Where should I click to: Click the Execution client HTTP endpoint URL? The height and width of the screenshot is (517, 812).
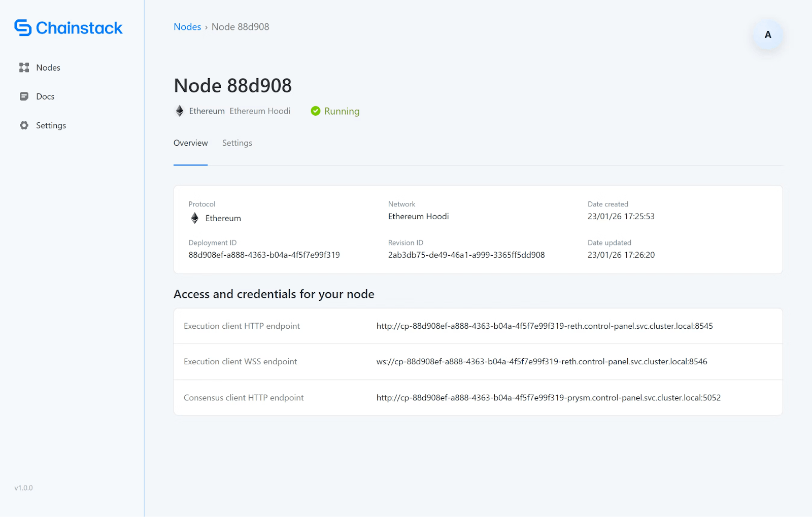point(544,326)
